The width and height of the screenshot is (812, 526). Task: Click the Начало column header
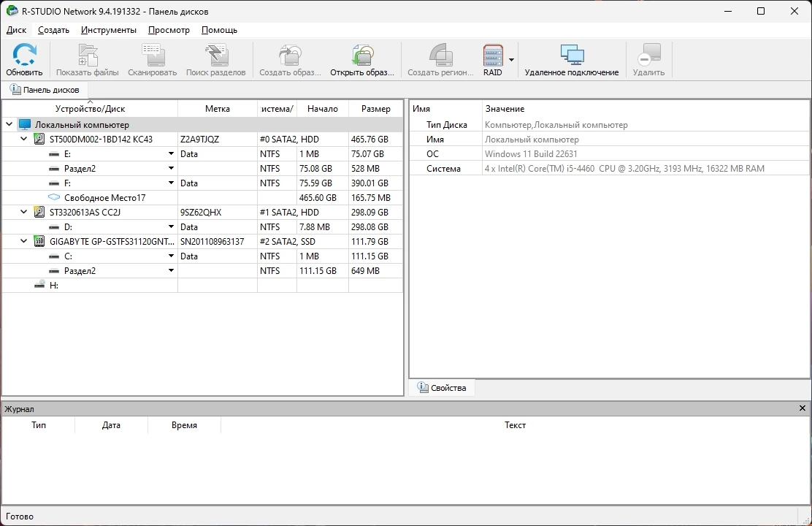(323, 109)
